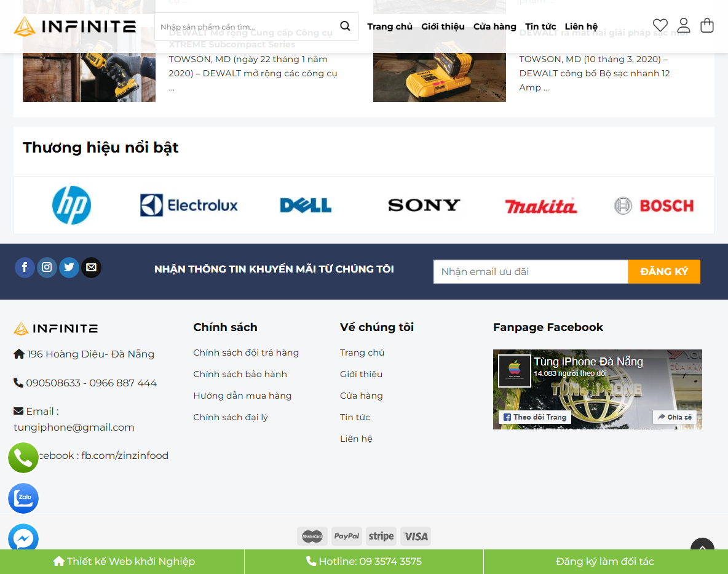Click the promotional email input field
The width and height of the screenshot is (728, 574).
point(530,271)
